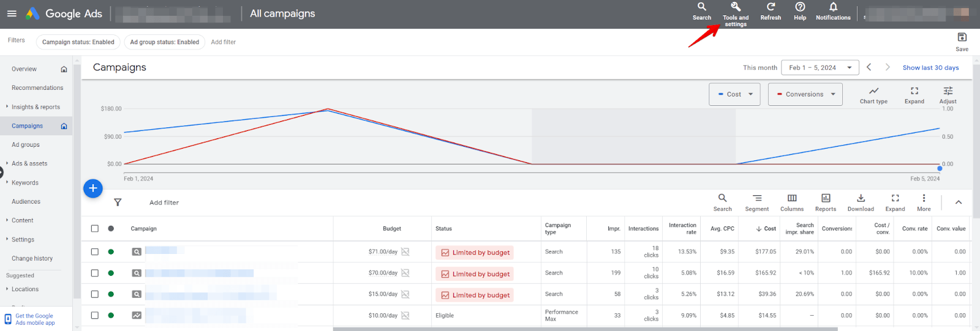980x331 pixels.
Task: Go to next date range
Action: click(888, 67)
